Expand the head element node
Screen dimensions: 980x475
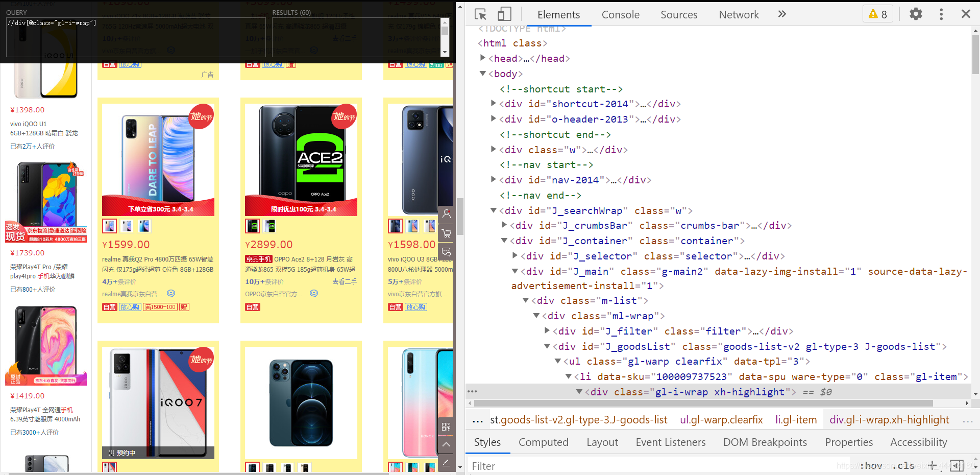pos(483,58)
